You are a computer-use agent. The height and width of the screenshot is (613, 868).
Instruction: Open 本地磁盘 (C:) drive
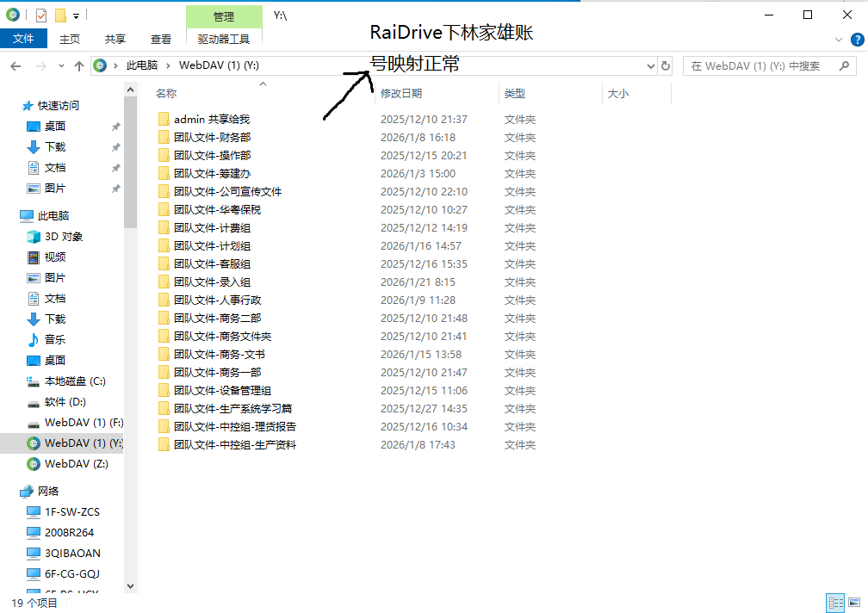coord(75,381)
